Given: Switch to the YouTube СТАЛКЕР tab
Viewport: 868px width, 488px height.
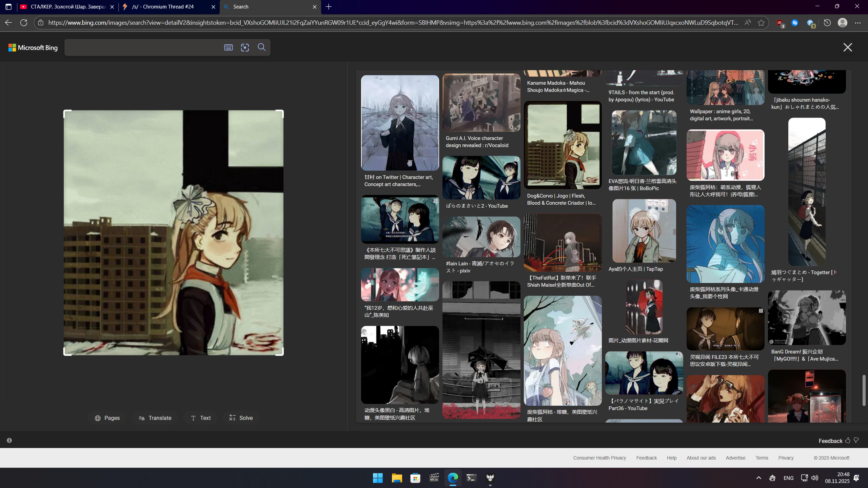Looking at the screenshot, I should (64, 7).
